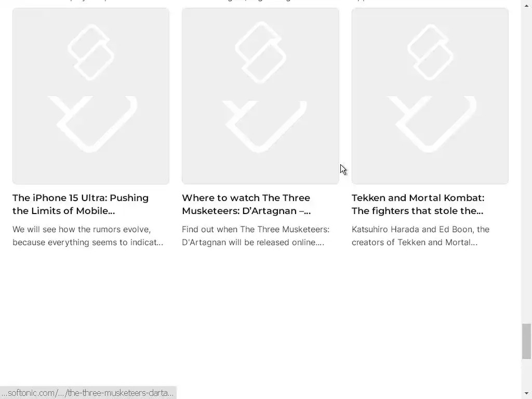Image resolution: width=532 pixels, height=399 pixels.
Task: Click 'We will see how the rumors evolve' excerpt
Action: 88,236
